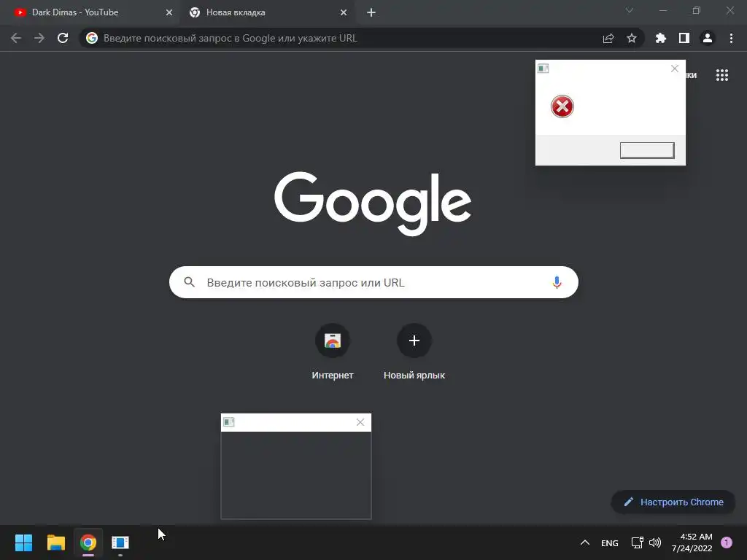
Task: Click the Google logo
Action: point(373,204)
